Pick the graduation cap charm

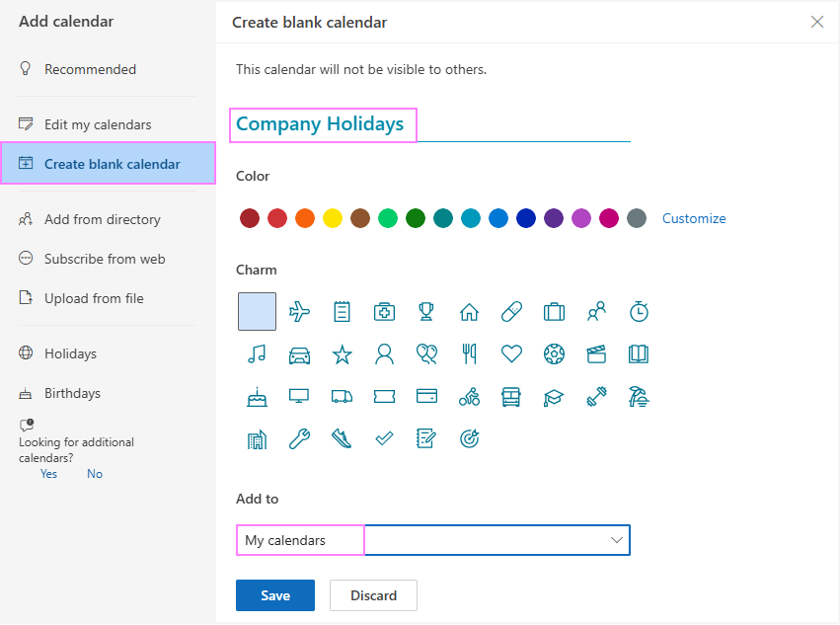point(554,397)
